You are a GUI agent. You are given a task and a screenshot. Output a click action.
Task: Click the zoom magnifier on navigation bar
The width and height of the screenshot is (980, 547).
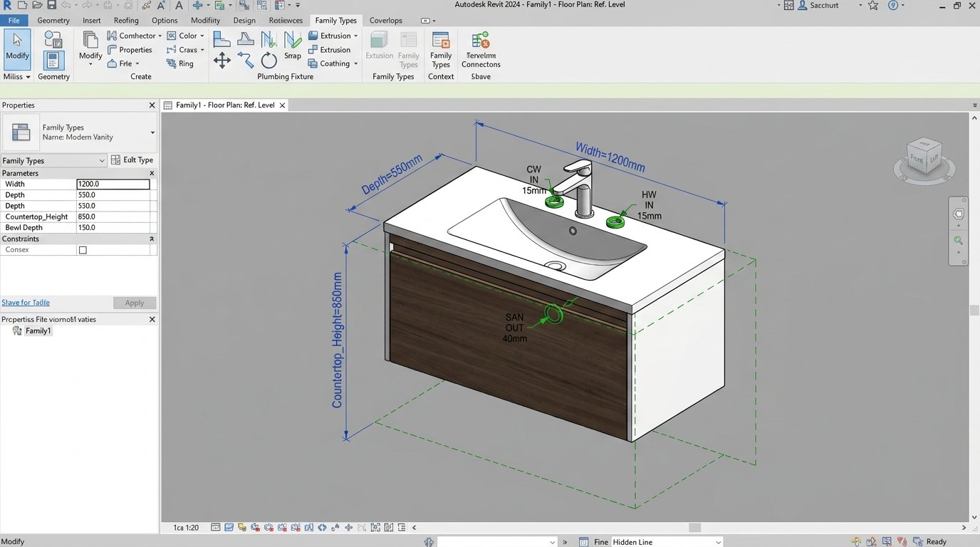pos(959,241)
